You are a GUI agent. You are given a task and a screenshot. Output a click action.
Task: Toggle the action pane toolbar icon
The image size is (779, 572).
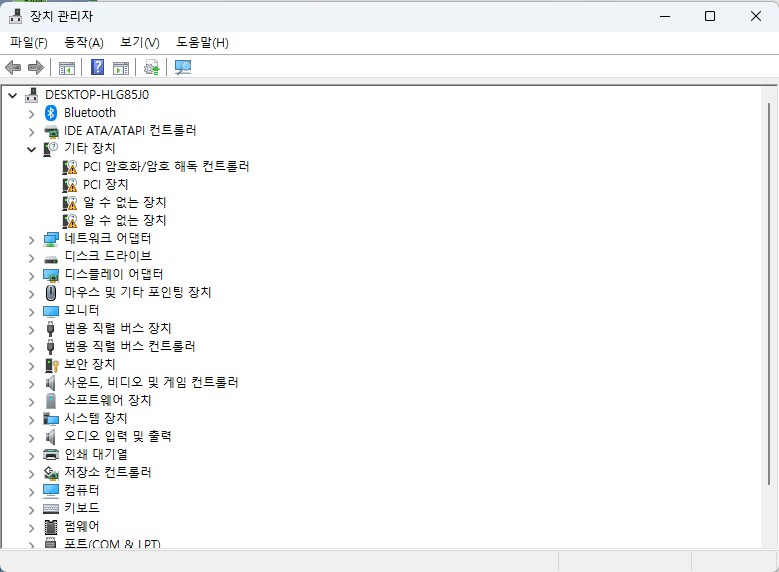tap(121, 68)
